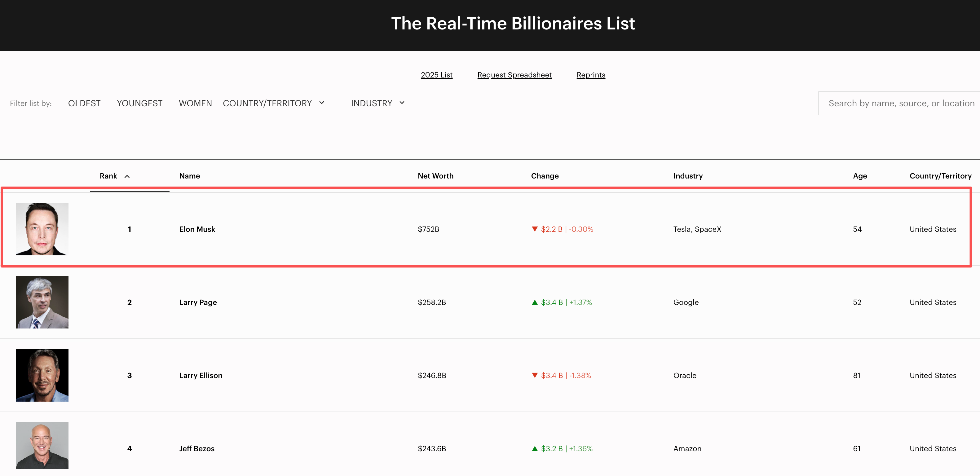Toggle the Women filter
980x476 pixels.
pyautogui.click(x=195, y=103)
